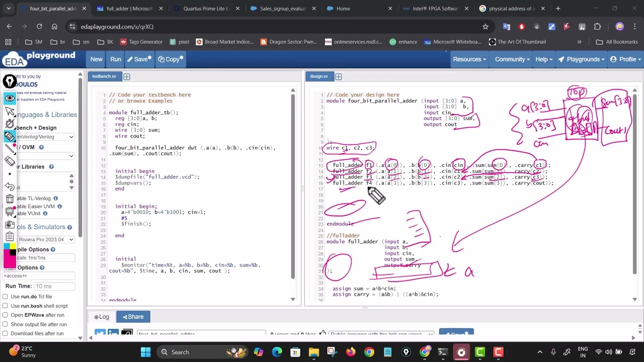The width and height of the screenshot is (644, 362).
Task: Click the undo arrow in annotation toolbar
Action: [10, 187]
